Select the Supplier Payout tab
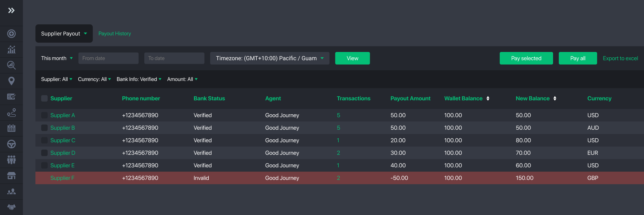The width and height of the screenshot is (644, 215). tap(64, 34)
